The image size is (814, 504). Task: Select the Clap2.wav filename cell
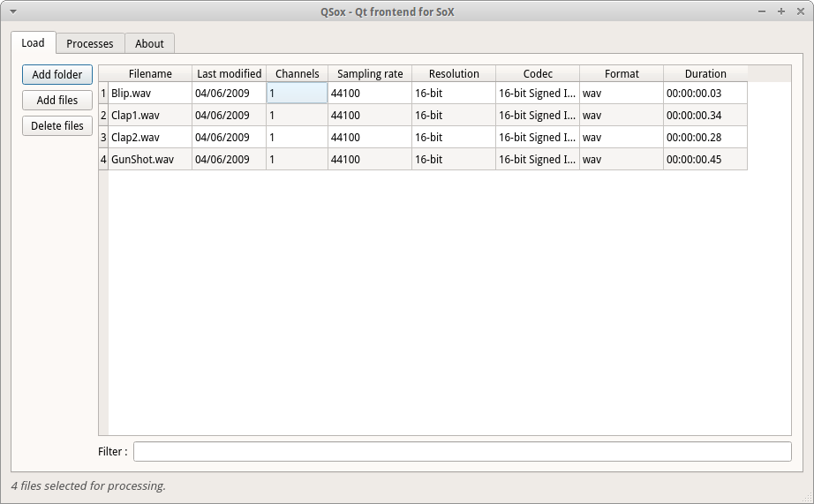coord(150,138)
